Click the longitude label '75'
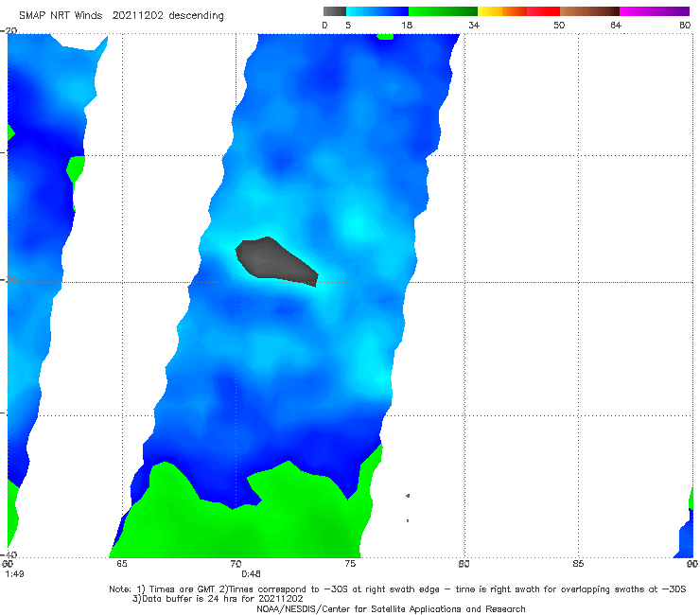The width and height of the screenshot is (700, 615). (x=350, y=564)
